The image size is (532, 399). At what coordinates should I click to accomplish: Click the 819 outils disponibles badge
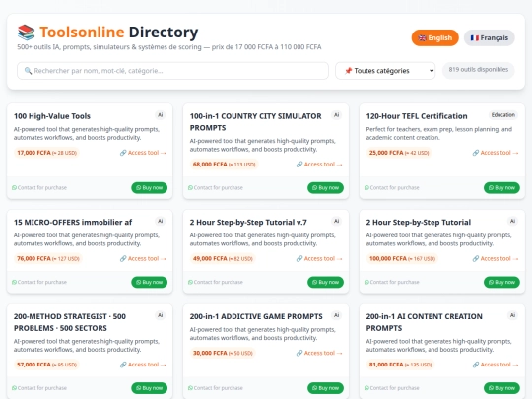479,70
